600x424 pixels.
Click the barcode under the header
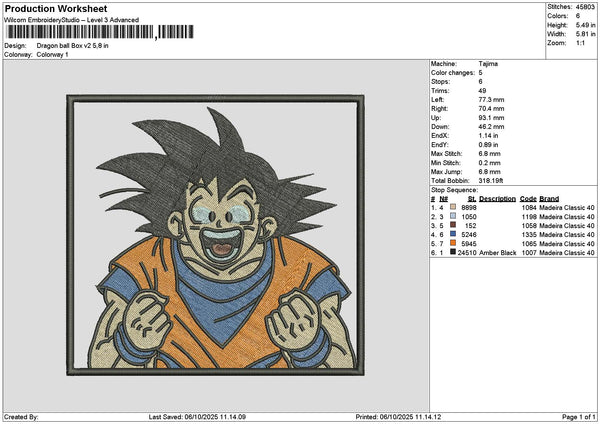100,32
